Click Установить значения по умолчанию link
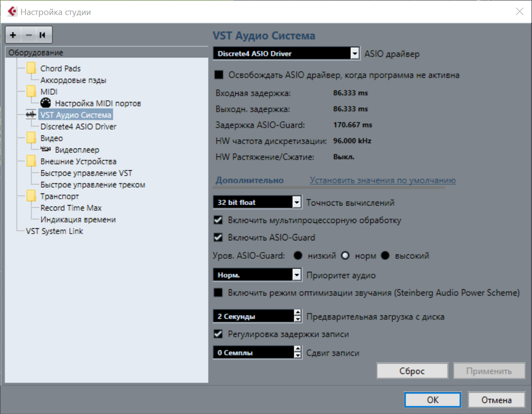532x414 pixels. click(x=383, y=180)
